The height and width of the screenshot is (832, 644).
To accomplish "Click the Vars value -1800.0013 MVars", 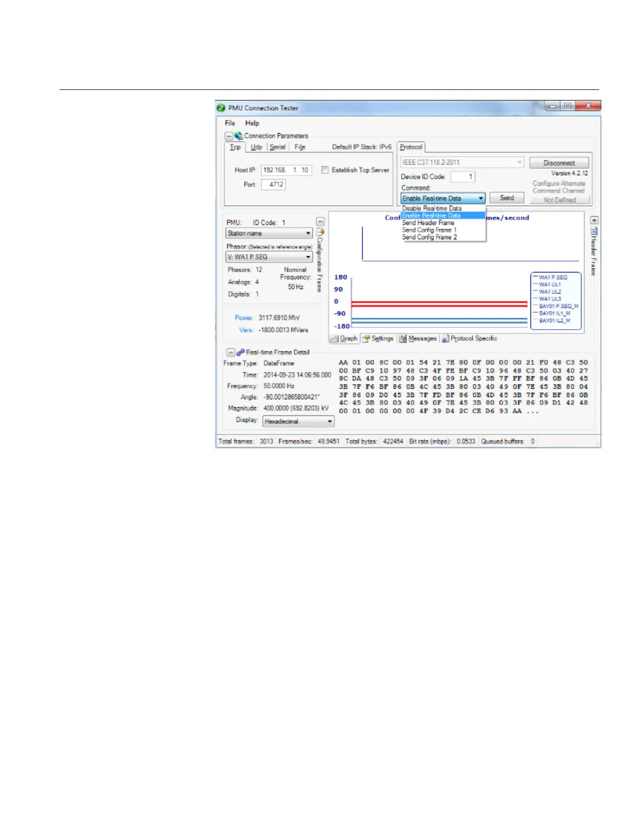I will click(x=283, y=330).
